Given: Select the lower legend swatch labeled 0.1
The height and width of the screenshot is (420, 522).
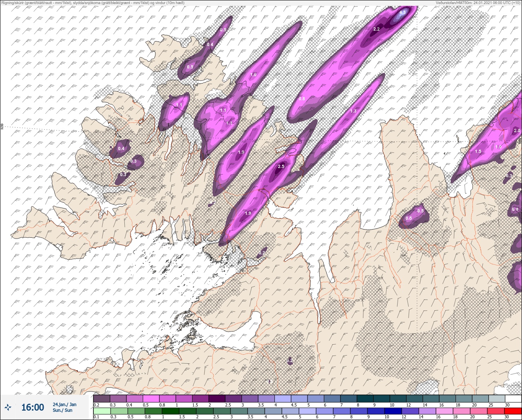Looking at the screenshot, I should [x=102, y=411].
